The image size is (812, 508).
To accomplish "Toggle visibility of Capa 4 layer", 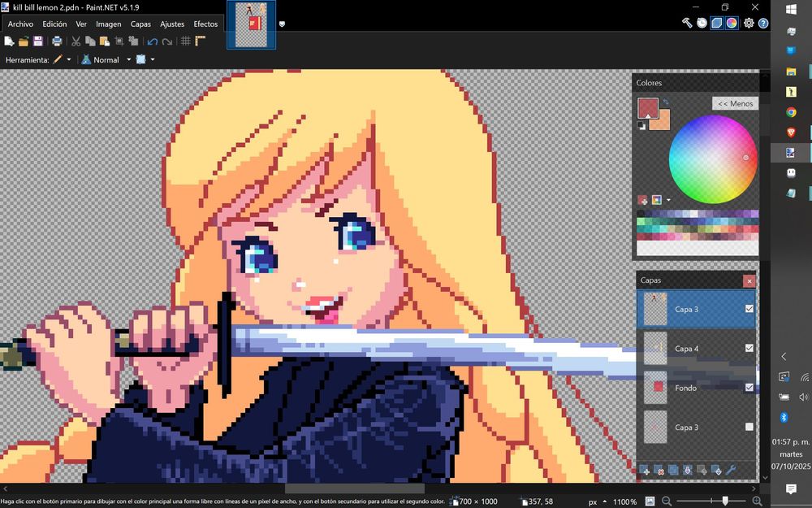I will coord(749,349).
